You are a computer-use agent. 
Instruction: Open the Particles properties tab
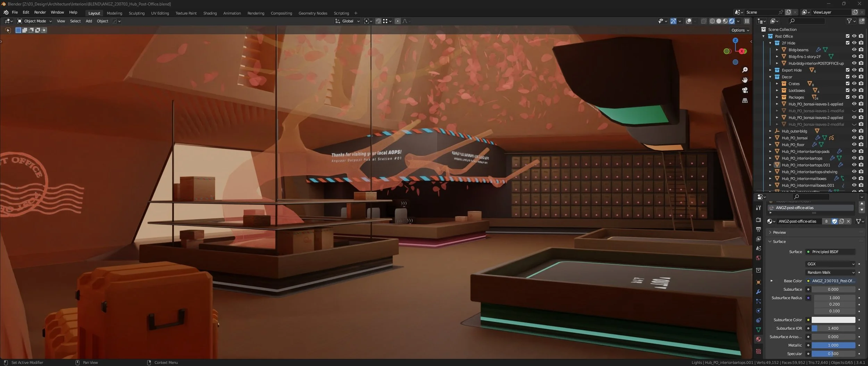pyautogui.click(x=758, y=301)
